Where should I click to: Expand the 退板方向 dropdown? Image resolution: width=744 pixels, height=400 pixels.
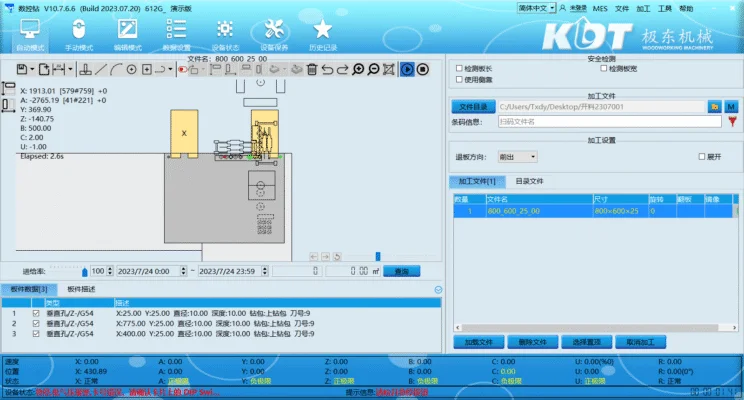(x=518, y=157)
